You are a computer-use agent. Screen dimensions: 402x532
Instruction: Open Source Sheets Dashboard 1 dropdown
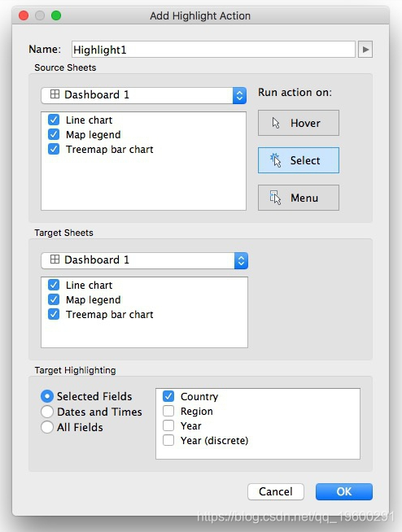coord(143,95)
